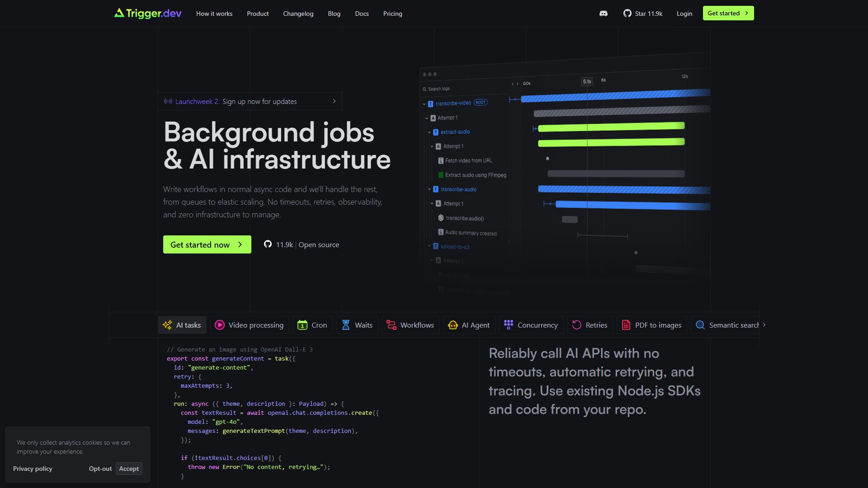Image resolution: width=868 pixels, height=488 pixels.
Task: Select the AI Agent robot tab
Action: (469, 325)
